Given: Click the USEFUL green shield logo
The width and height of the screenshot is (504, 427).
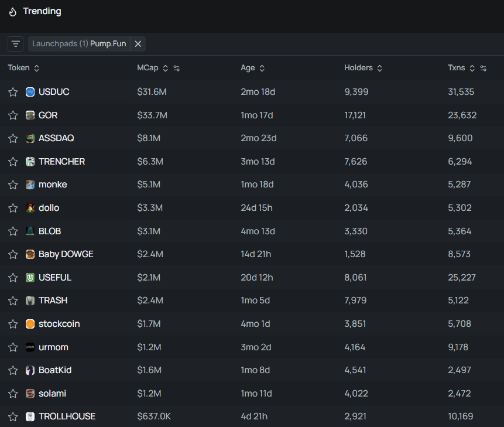Looking at the screenshot, I should [30, 278].
